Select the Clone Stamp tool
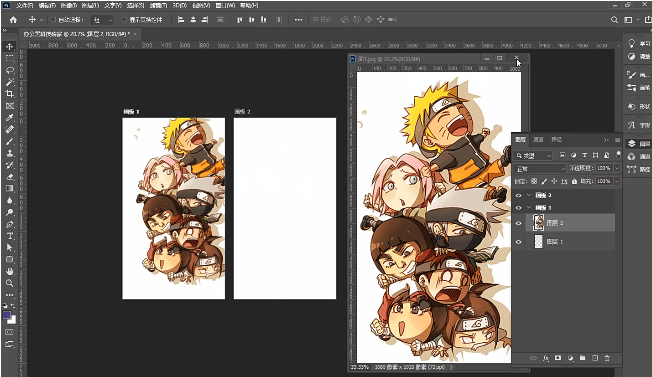The image size is (652, 377). tap(10, 153)
